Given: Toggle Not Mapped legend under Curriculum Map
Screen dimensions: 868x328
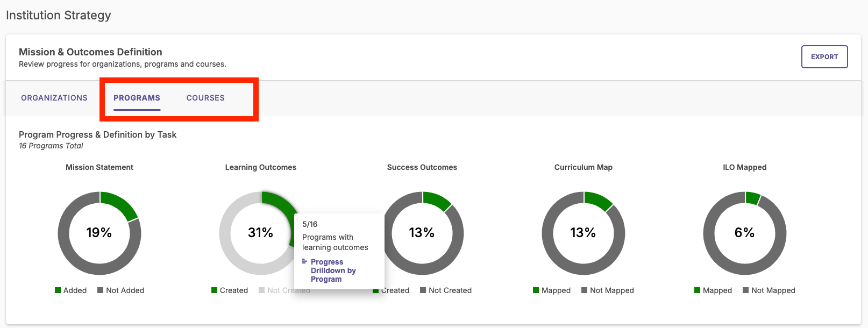Looking at the screenshot, I should [x=607, y=290].
